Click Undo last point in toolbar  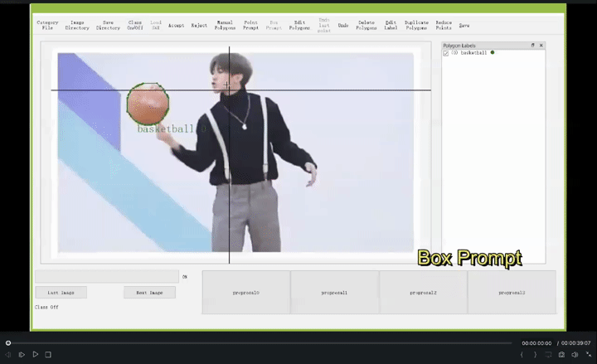click(x=324, y=25)
